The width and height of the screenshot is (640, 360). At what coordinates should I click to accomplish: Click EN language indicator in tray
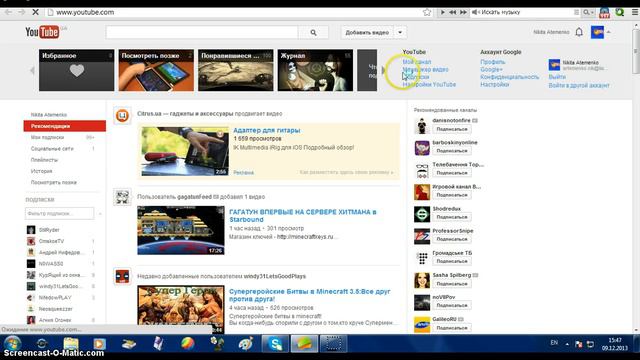(554, 342)
